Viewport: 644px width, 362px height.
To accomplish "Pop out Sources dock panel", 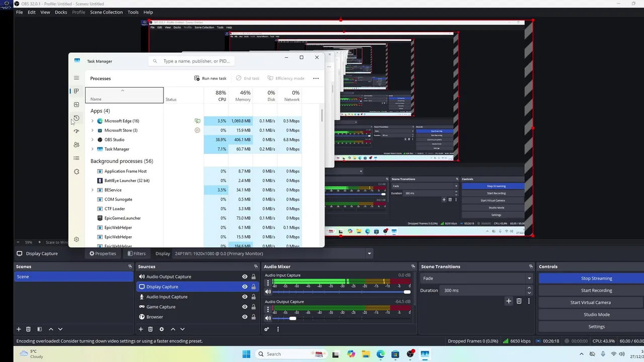I will 256,266.
